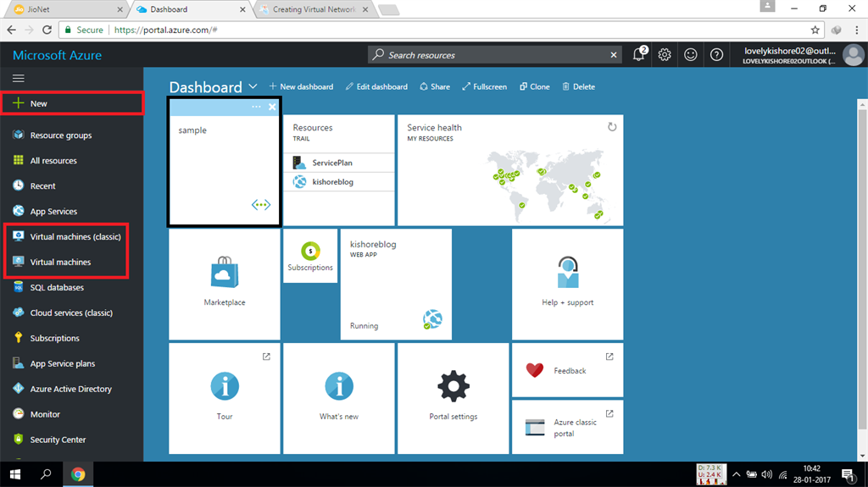This screenshot has height=487, width=868.
Task: Click Edit dashboard
Action: pyautogui.click(x=376, y=87)
